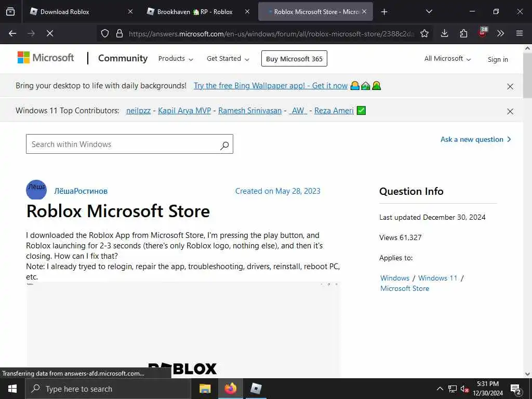Click the address bar URL
The width and height of the screenshot is (532, 399).
271,34
